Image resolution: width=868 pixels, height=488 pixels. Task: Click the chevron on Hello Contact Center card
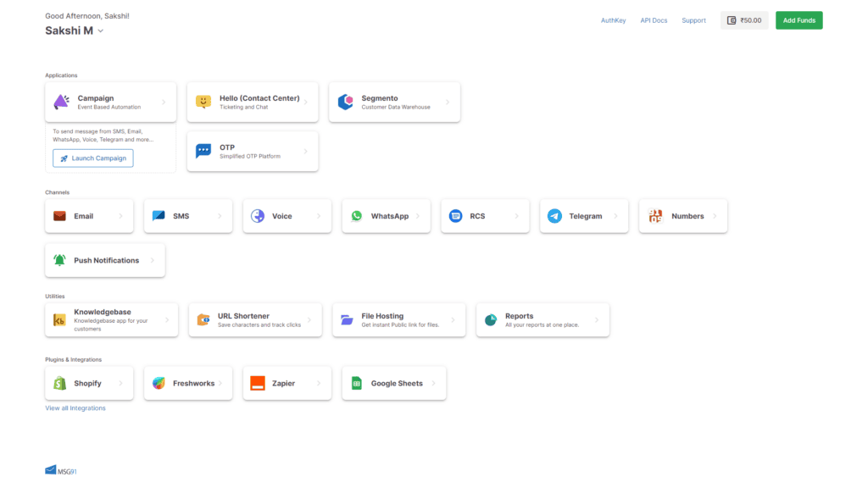tap(305, 102)
